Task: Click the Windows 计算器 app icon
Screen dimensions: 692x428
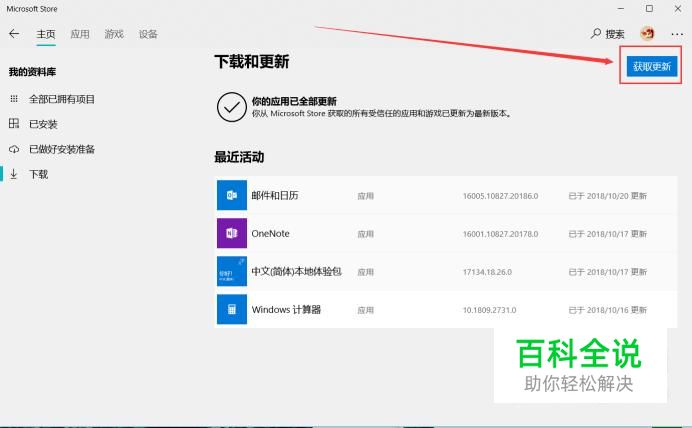Action: 232,309
